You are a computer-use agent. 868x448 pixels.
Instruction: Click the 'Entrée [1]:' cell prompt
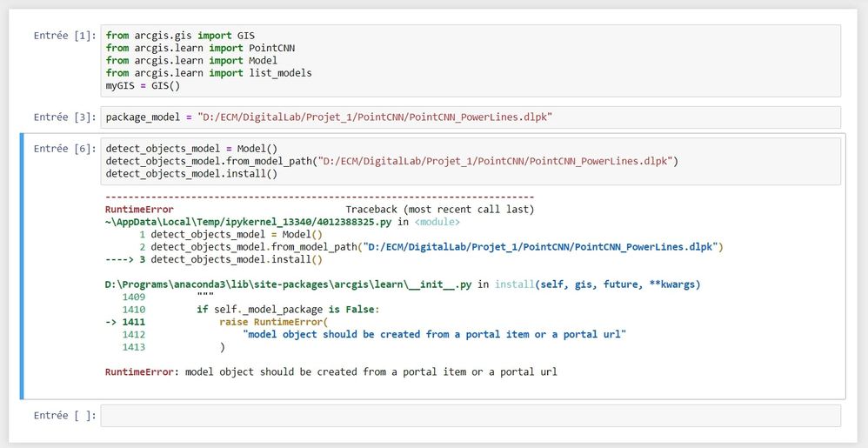[65, 36]
